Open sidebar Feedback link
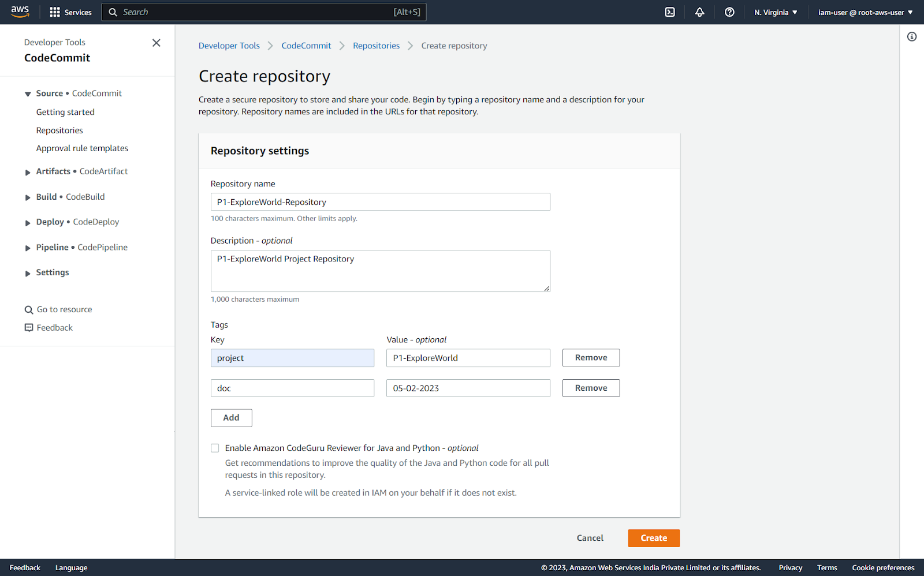 click(54, 327)
